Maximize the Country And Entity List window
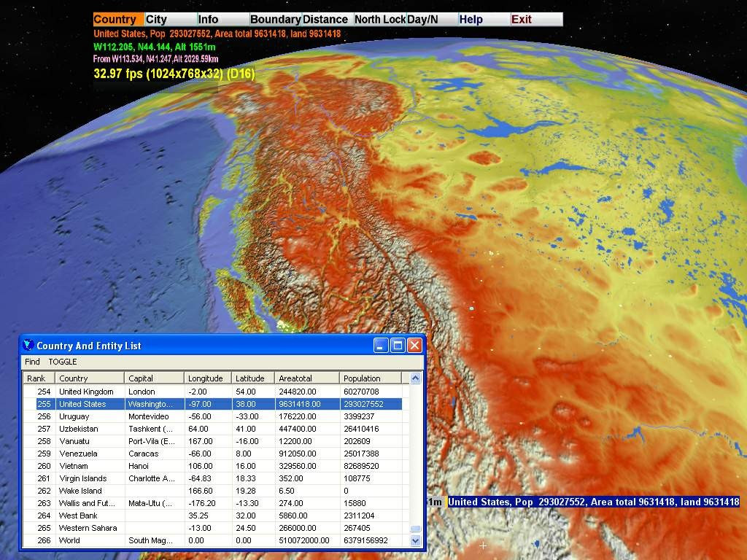Image resolution: width=747 pixels, height=560 pixels. [x=398, y=345]
